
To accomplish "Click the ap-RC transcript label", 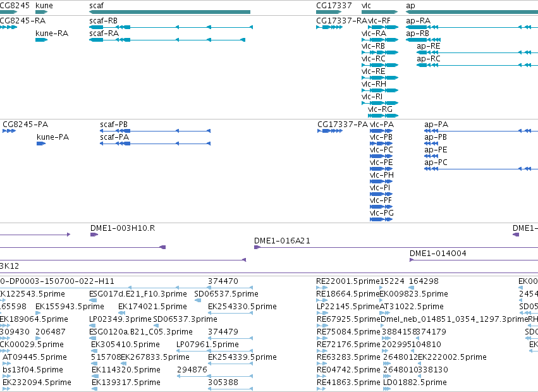I will [x=429, y=59].
